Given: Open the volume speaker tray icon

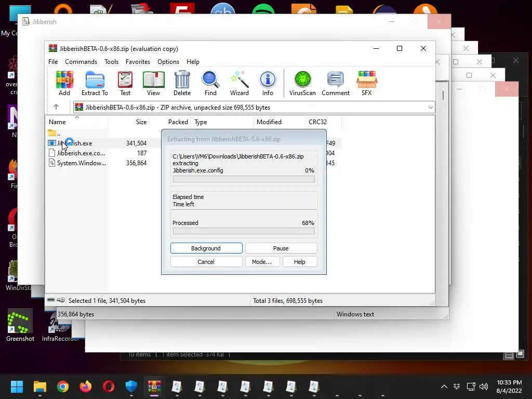Looking at the screenshot, I should pyautogui.click(x=484, y=387).
